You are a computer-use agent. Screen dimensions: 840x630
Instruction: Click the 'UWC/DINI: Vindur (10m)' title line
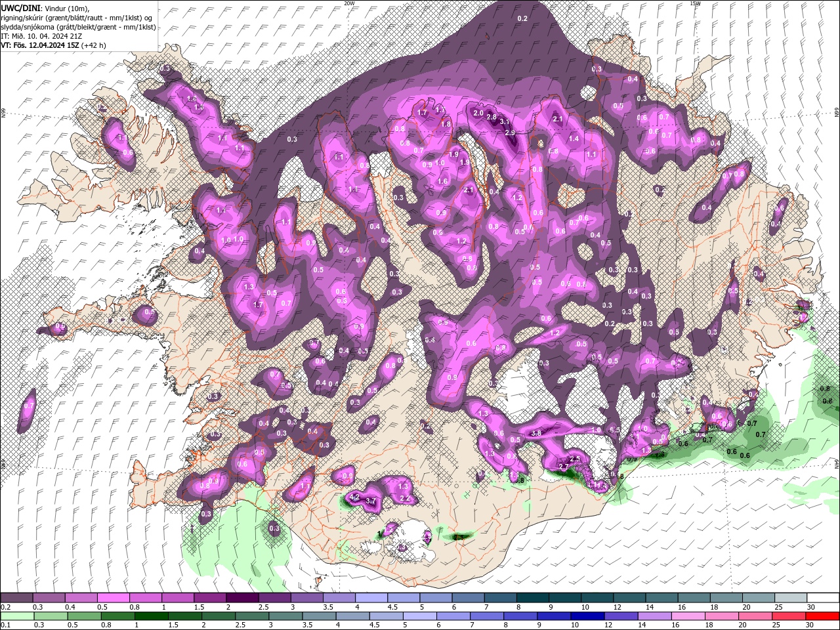click(x=45, y=8)
